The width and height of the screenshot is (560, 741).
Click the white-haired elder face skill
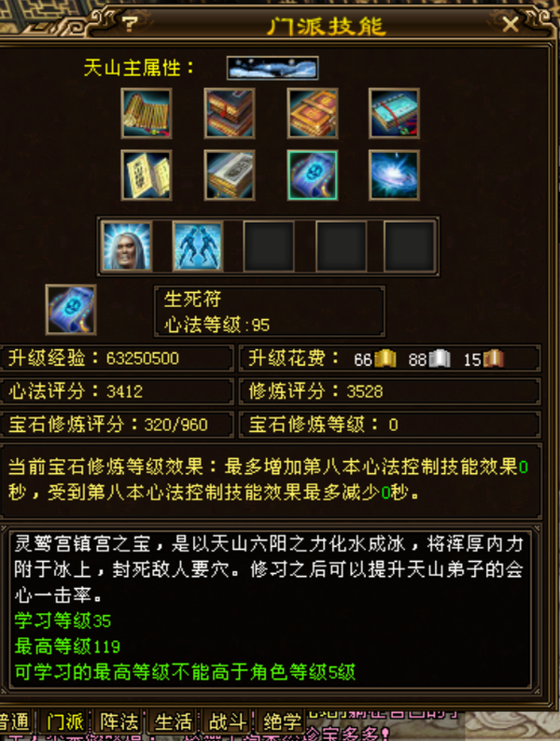(x=127, y=246)
